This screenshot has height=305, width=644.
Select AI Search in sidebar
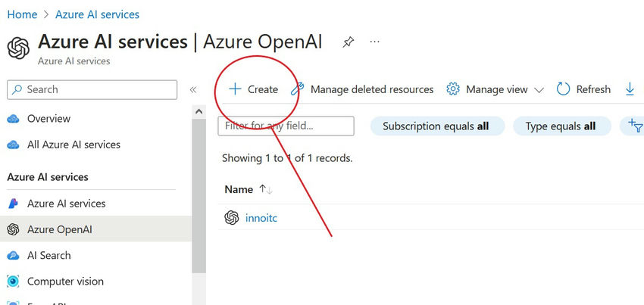click(x=48, y=256)
